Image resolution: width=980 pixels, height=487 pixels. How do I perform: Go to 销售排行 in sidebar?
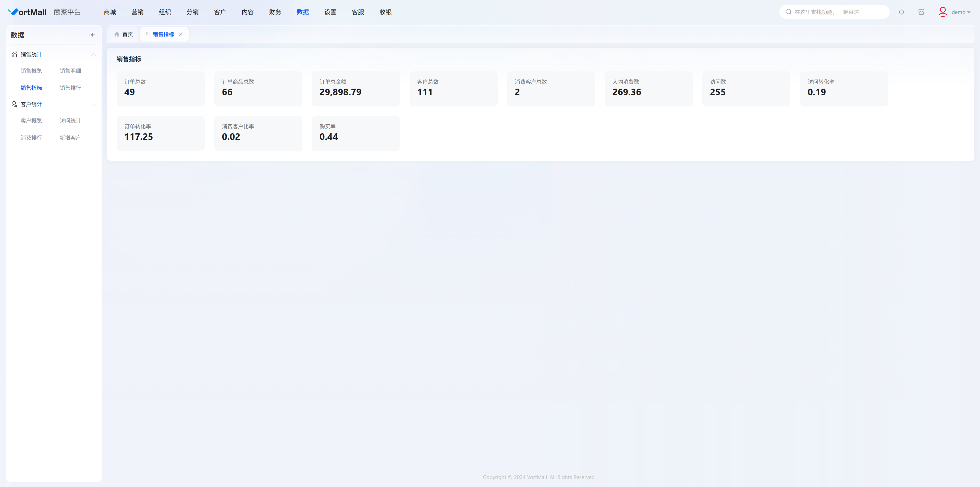click(70, 88)
